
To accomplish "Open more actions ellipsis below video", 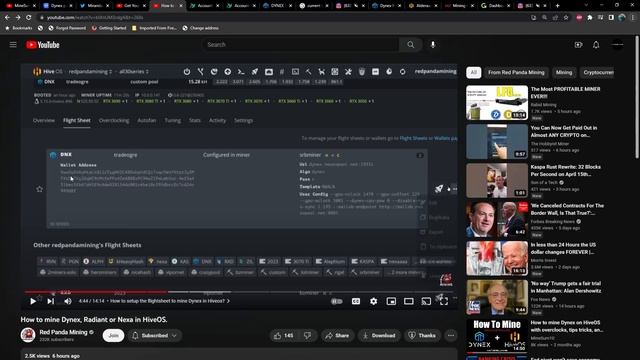I will click(x=451, y=336).
